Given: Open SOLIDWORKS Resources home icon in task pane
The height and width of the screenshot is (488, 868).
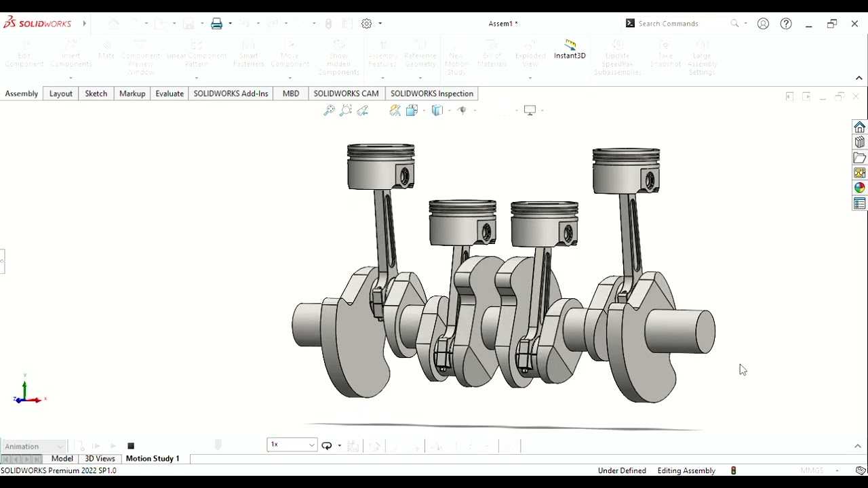Looking at the screenshot, I should point(860,127).
